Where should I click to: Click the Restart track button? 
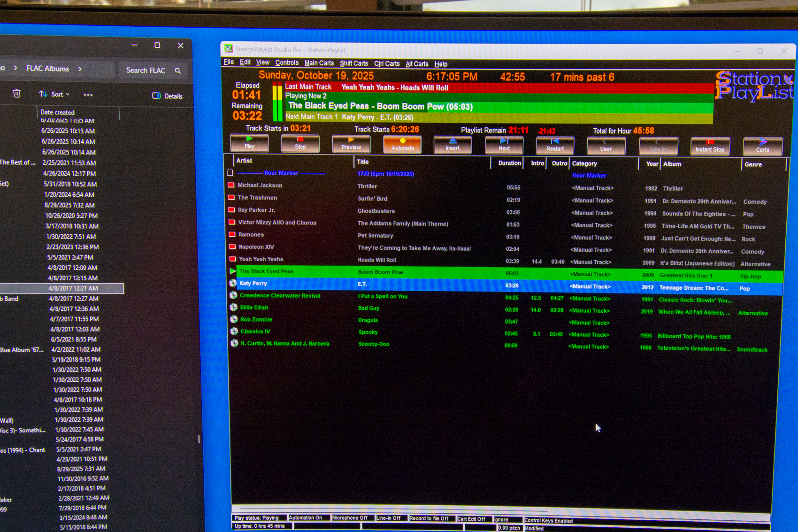[x=555, y=146]
